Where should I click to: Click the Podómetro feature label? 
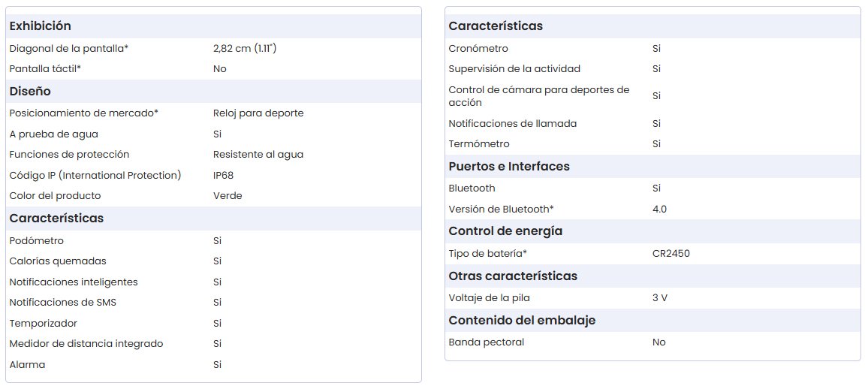click(37, 241)
